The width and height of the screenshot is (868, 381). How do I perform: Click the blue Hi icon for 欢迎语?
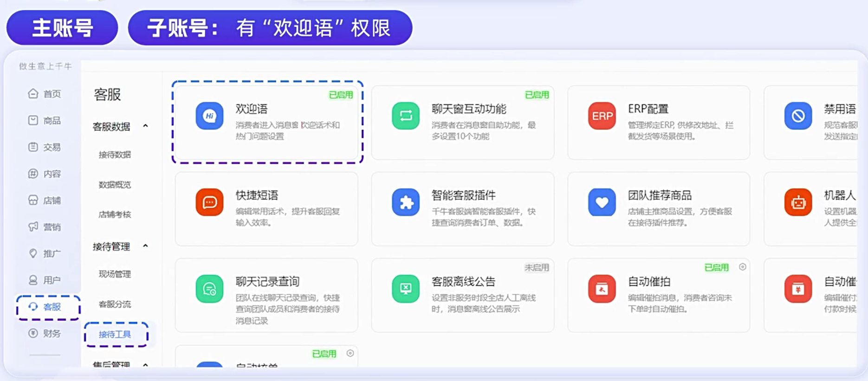click(x=209, y=116)
